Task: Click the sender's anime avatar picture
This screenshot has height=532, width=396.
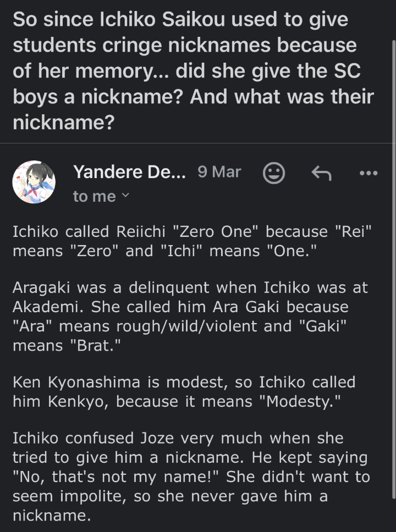Action: 34,182
